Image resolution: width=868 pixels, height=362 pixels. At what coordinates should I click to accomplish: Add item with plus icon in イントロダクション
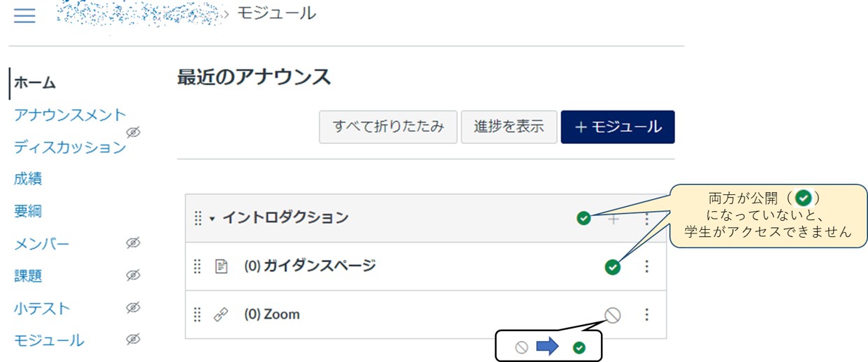613,219
